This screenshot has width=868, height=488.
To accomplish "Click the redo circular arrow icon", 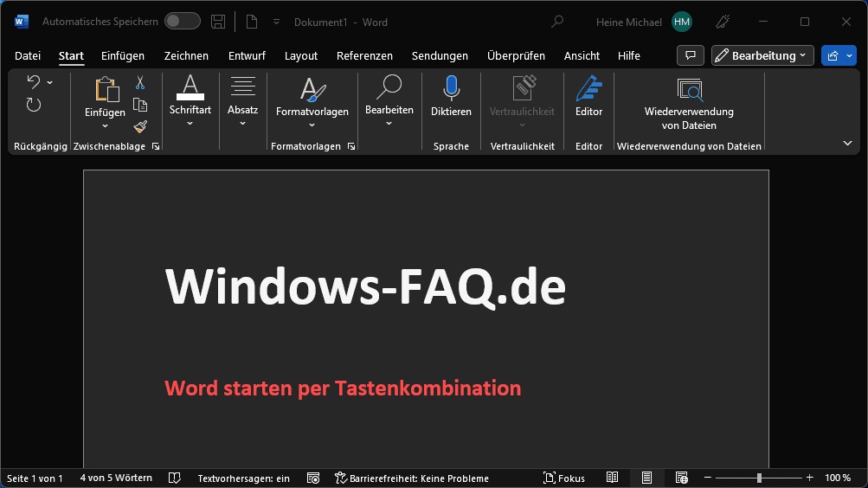I will [x=34, y=105].
